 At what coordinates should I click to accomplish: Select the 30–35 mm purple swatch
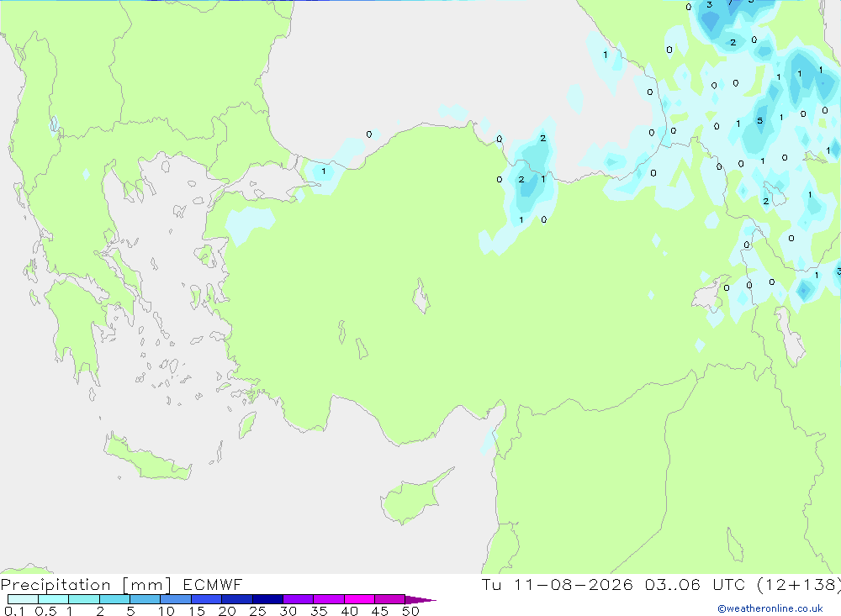[x=299, y=599]
